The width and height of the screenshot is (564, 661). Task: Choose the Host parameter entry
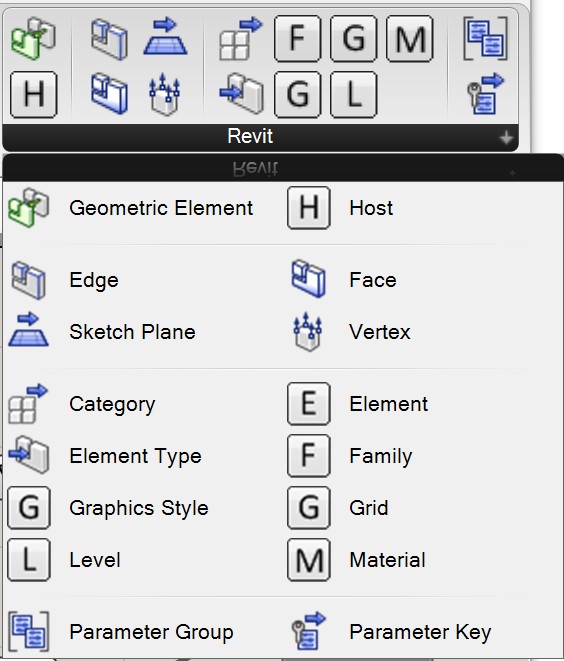coord(341,208)
